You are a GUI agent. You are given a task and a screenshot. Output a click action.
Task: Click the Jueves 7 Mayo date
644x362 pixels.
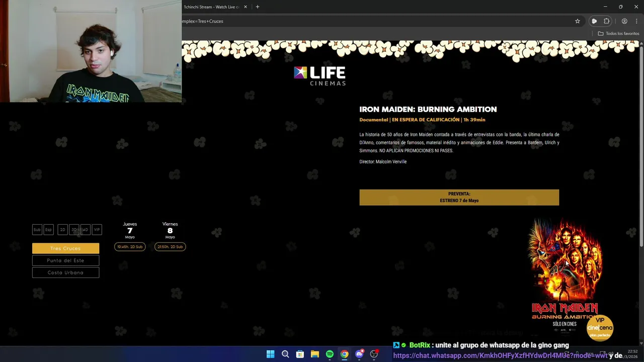[x=130, y=231]
